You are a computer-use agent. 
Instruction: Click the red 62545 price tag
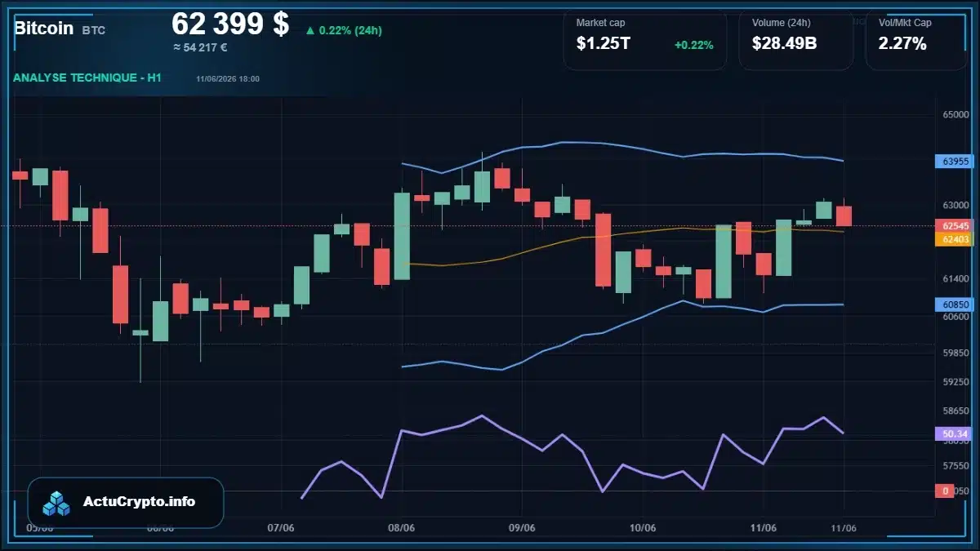(x=955, y=225)
